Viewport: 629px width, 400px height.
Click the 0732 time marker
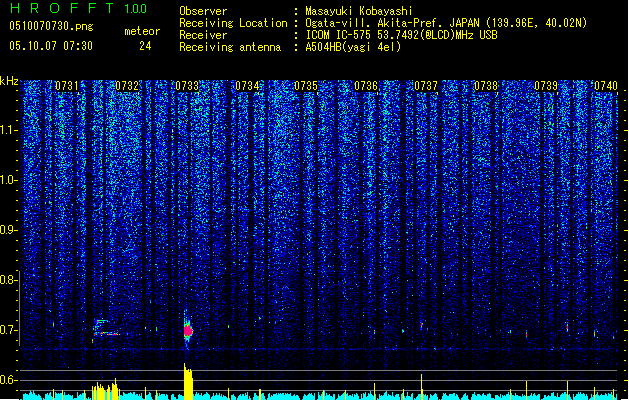pos(127,86)
